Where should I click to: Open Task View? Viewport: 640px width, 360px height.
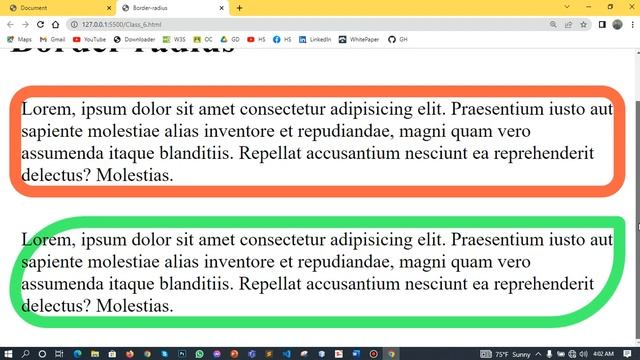(x=59, y=354)
